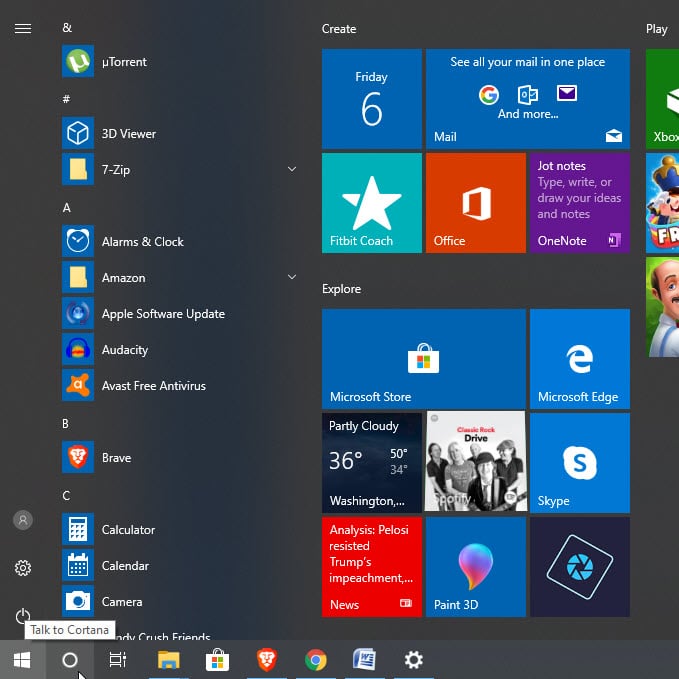The image size is (679, 679).
Task: Open the Spotify Classic Rock Drive tile
Action: tap(475, 462)
